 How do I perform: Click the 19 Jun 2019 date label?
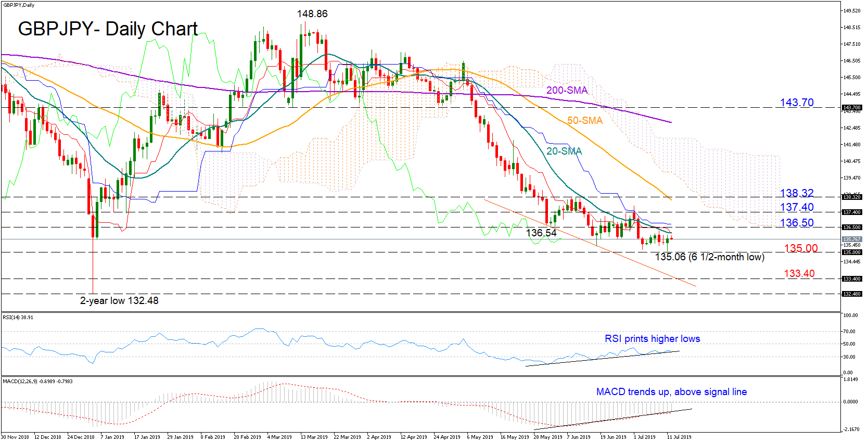pos(614,437)
